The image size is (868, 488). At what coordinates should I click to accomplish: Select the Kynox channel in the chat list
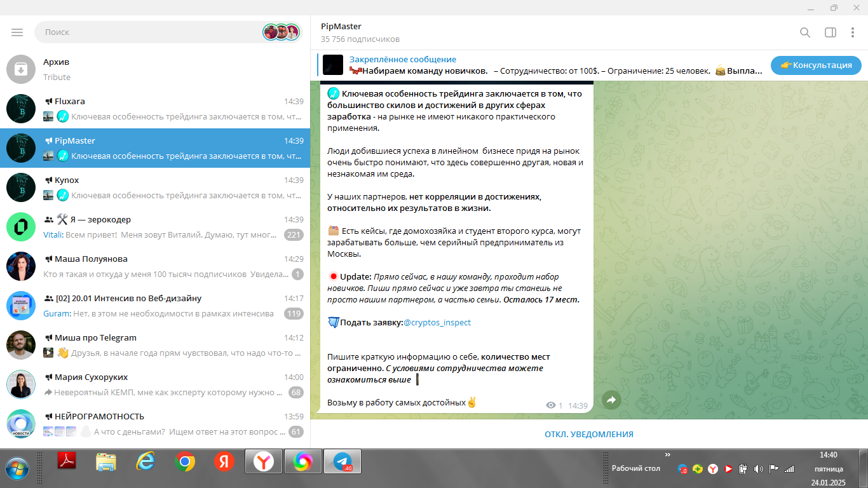point(155,187)
